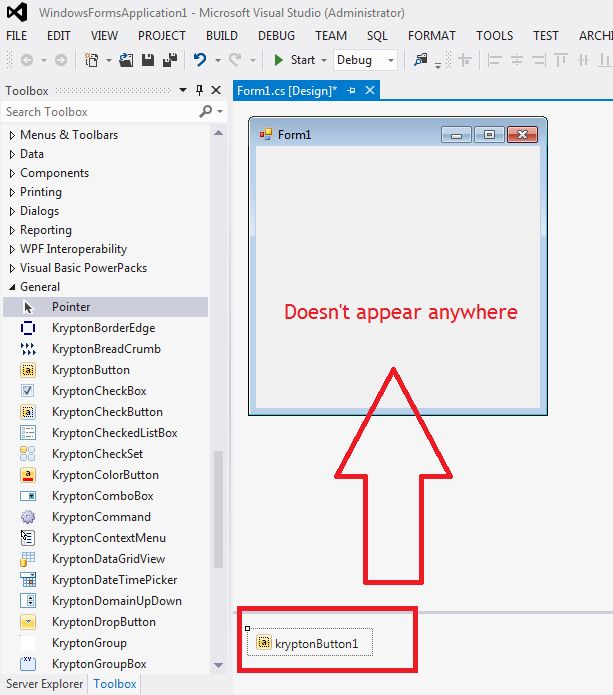The width and height of the screenshot is (613, 695).
Task: Select the KryptonButton control in Toolbox
Action: (105, 370)
